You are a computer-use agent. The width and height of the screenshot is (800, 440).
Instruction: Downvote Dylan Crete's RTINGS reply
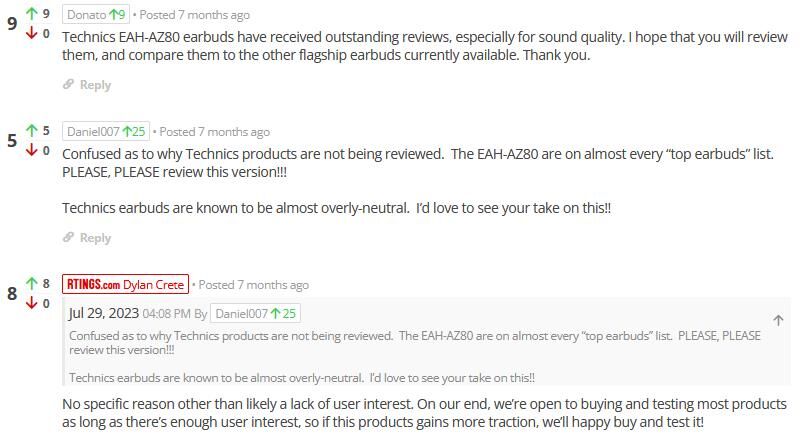(32, 303)
